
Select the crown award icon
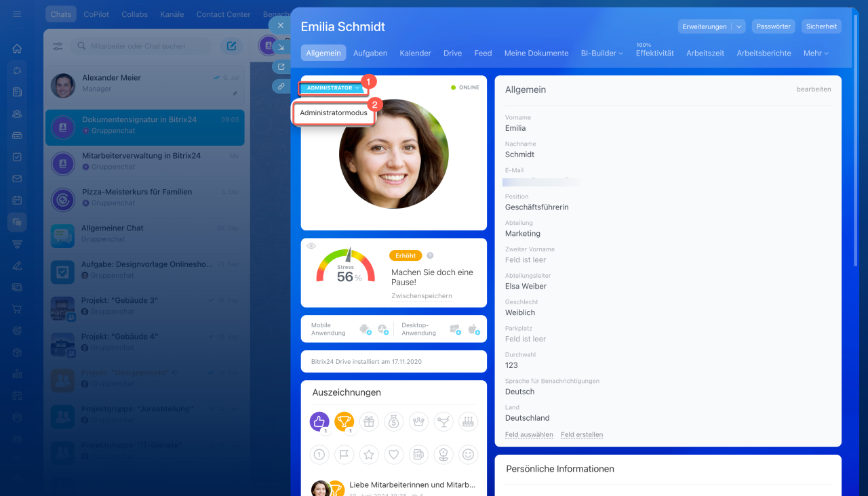click(418, 422)
